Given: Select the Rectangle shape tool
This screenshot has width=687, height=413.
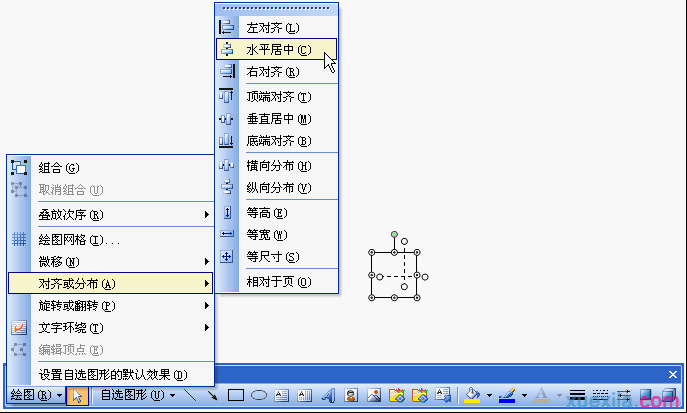Looking at the screenshot, I should pos(236,395).
